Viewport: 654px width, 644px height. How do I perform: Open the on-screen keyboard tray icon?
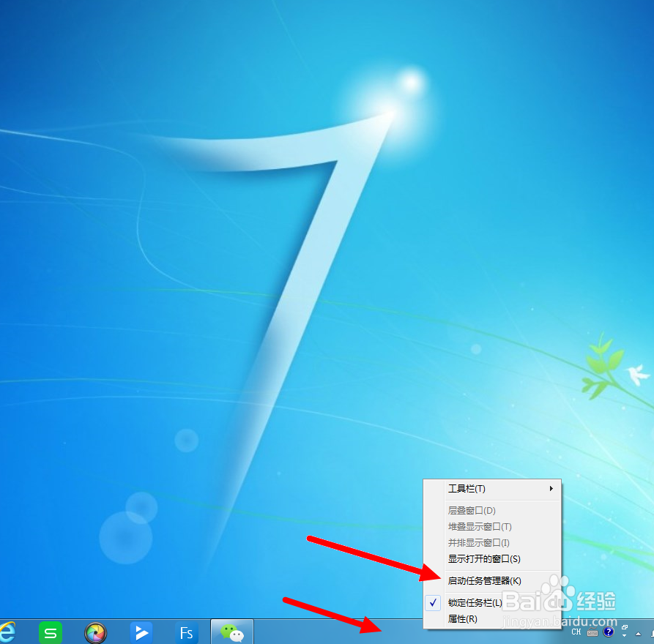[x=592, y=633]
